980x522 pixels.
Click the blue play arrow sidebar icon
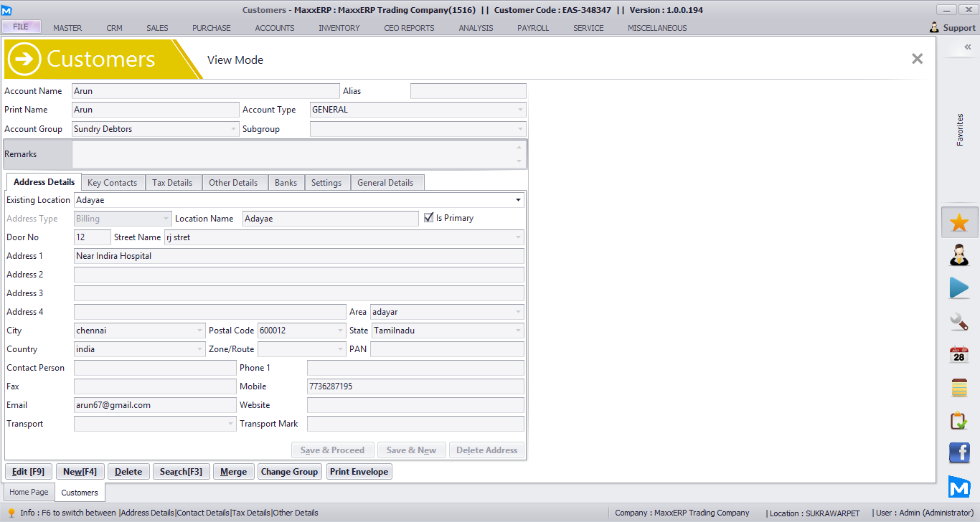[959, 288]
